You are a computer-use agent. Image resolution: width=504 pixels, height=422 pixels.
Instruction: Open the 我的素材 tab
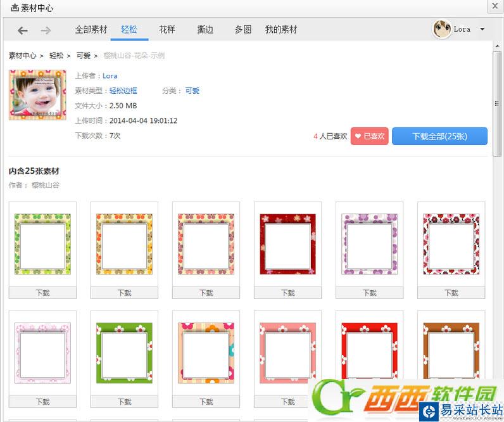281,30
